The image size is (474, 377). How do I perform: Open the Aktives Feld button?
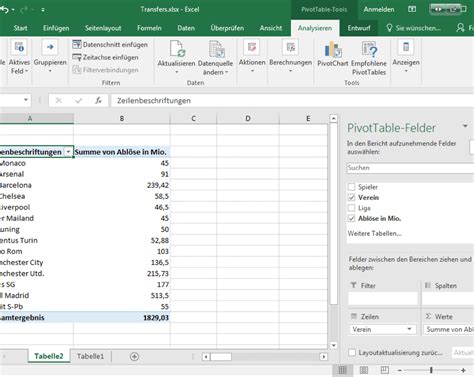pyautogui.click(x=19, y=57)
